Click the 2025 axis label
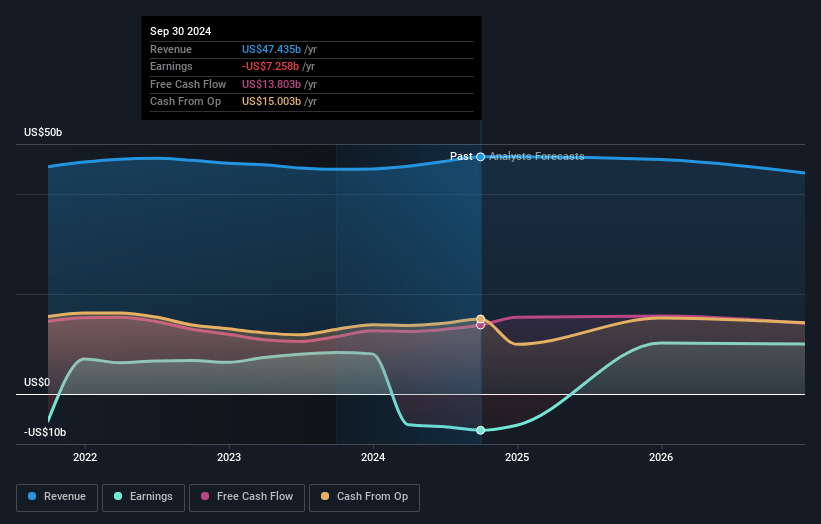Viewport: 821px width, 524px height. [x=517, y=458]
